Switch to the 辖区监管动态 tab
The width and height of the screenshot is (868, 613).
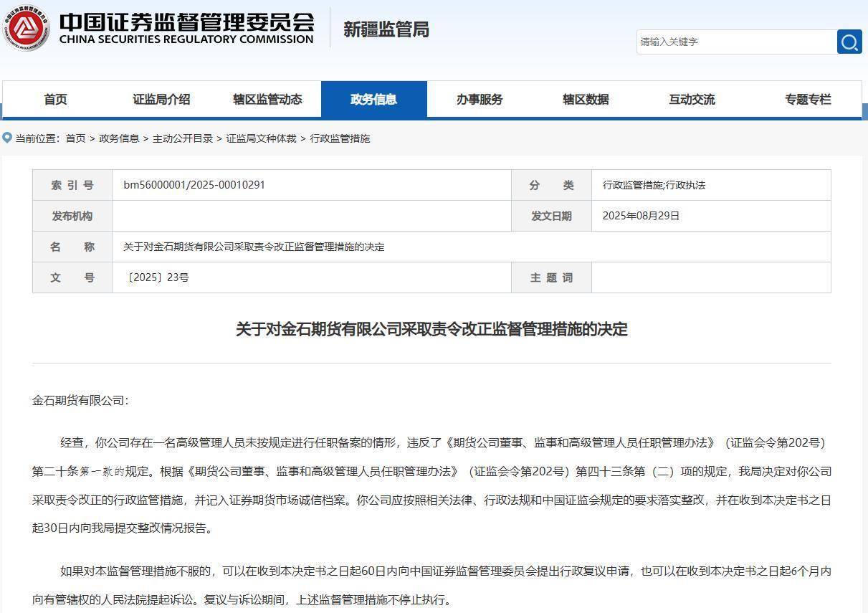coord(267,100)
